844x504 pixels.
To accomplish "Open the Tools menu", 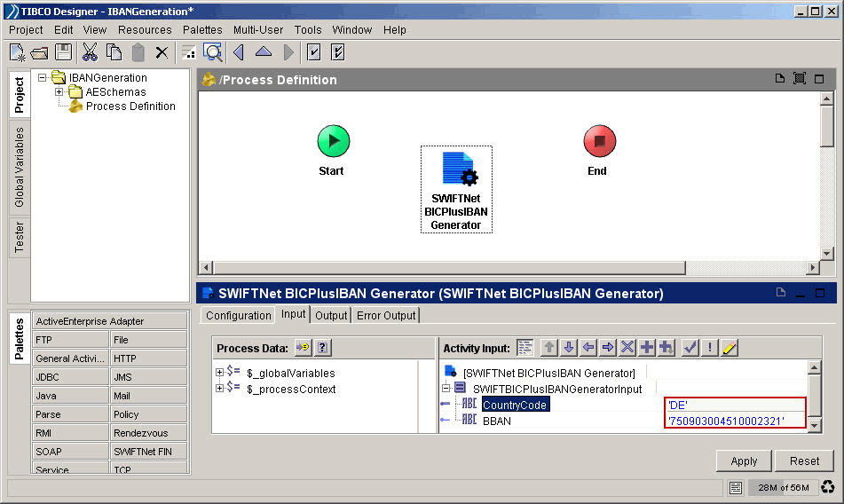I will 308,29.
